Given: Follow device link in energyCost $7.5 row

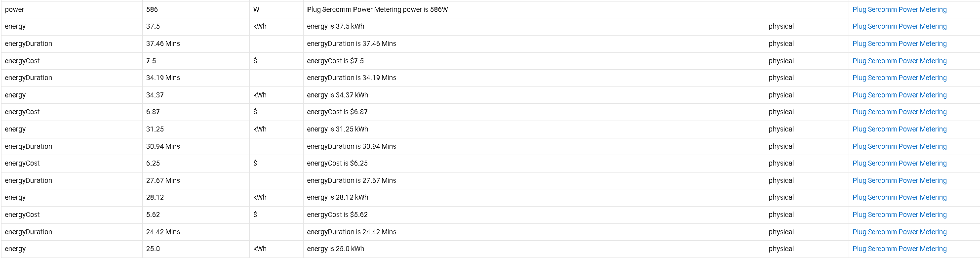Looking at the screenshot, I should (899, 61).
